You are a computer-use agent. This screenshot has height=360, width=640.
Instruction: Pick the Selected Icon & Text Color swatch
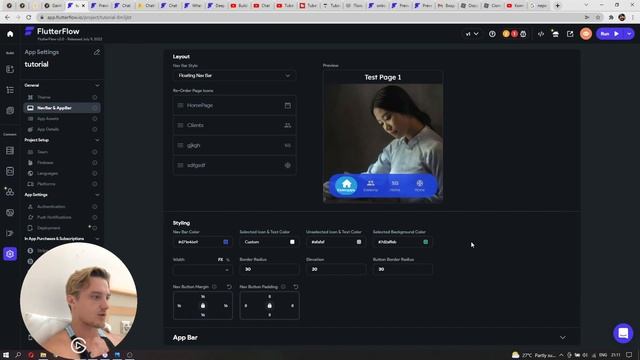[292, 242]
